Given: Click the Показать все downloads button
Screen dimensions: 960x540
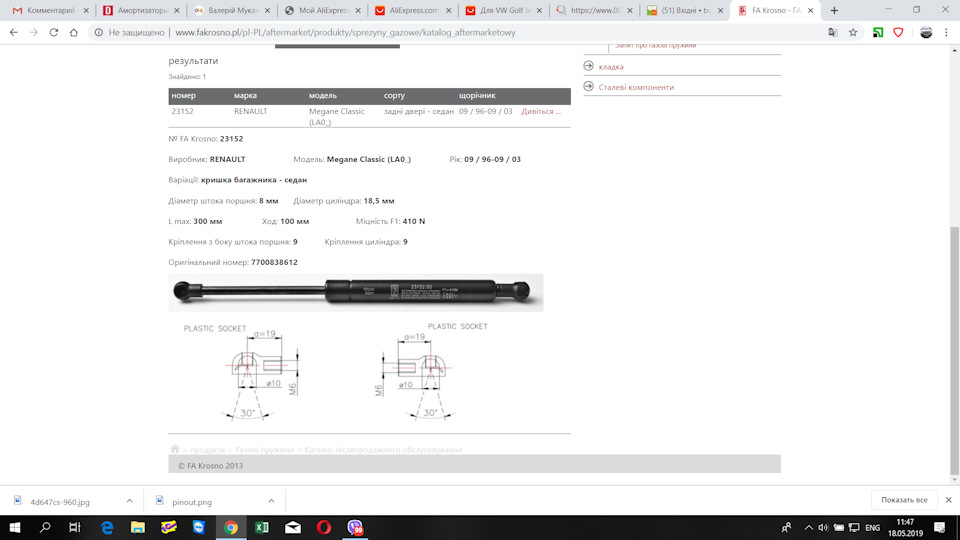Looking at the screenshot, I should pos(904,500).
